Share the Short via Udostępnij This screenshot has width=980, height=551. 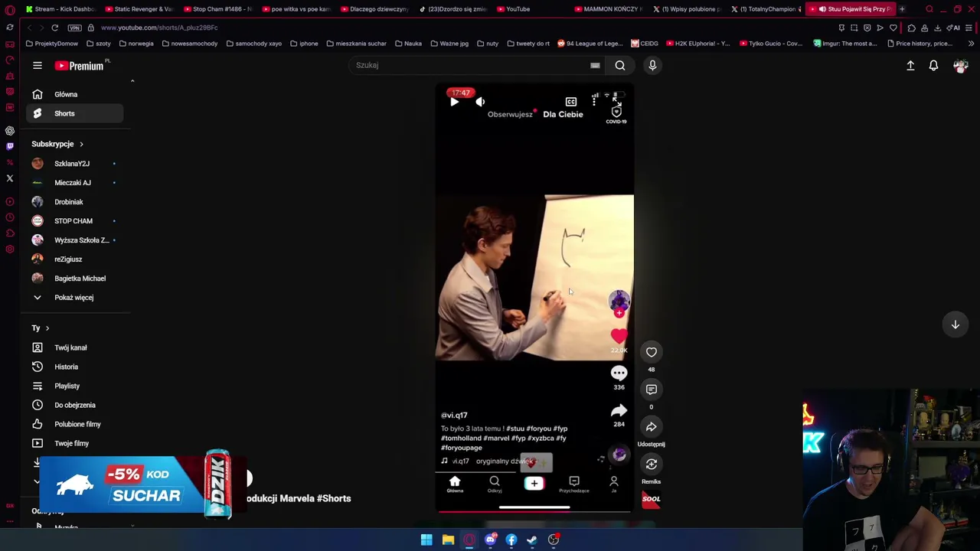652,427
